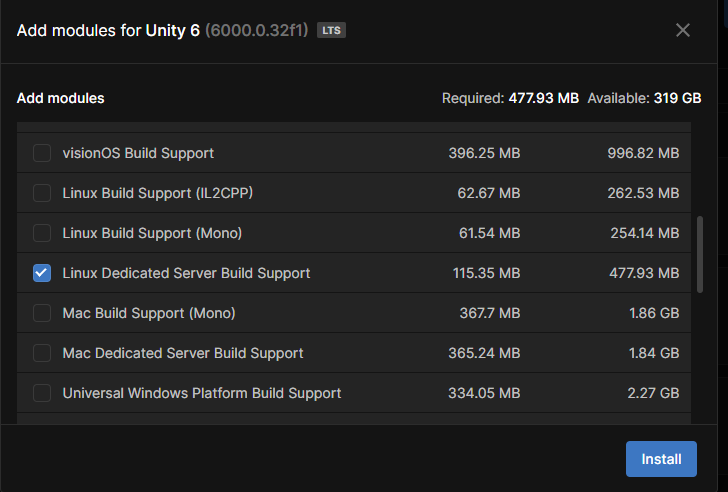Click the 1.86 GB install size
The width and height of the screenshot is (728, 492).
654,313
